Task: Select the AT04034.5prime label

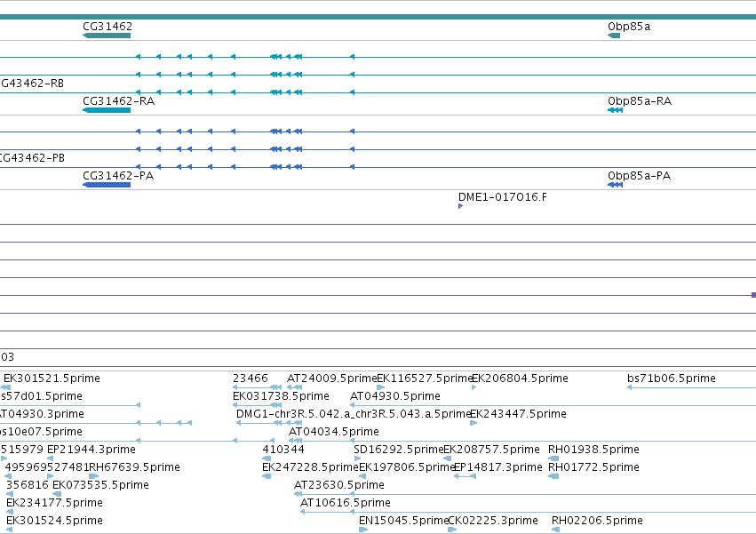Action: tap(334, 431)
